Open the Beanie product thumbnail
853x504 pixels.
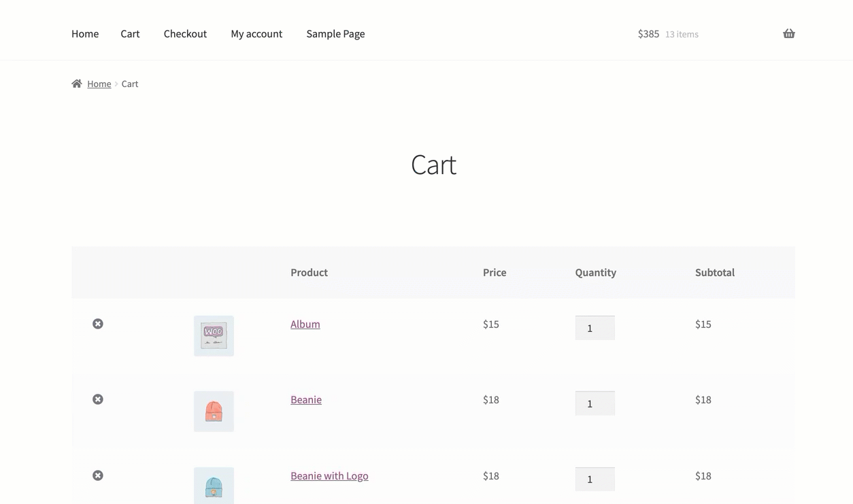pos(214,411)
